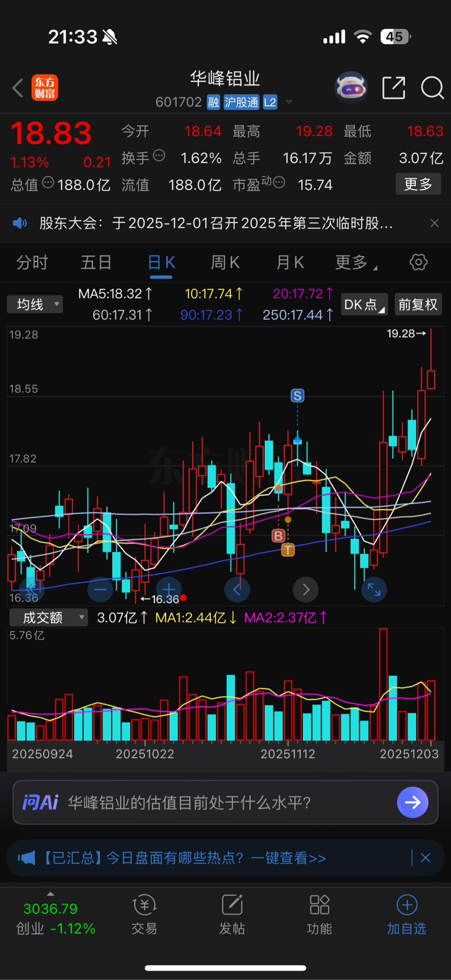
Task: Tap the 沪股通 badge
Action: point(241,102)
